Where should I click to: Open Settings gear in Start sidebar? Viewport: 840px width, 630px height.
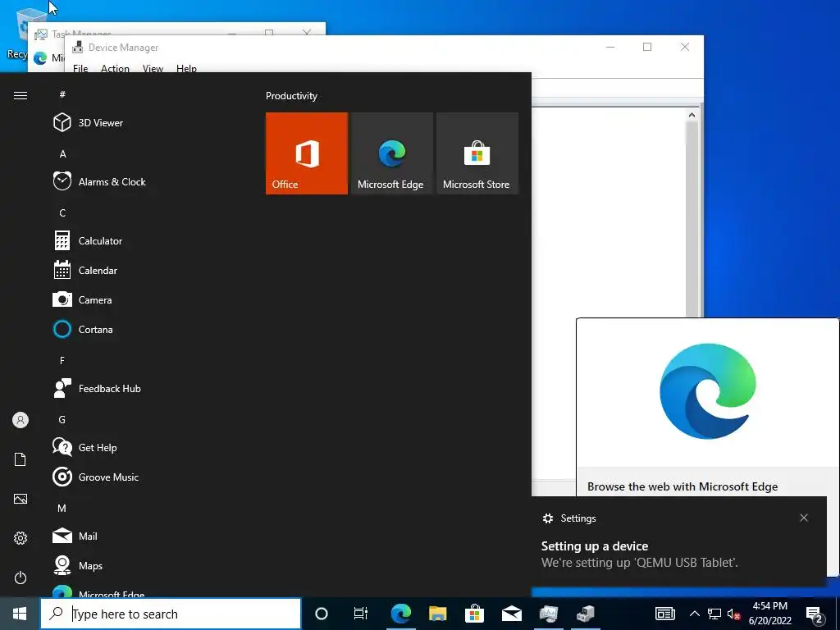click(21, 538)
